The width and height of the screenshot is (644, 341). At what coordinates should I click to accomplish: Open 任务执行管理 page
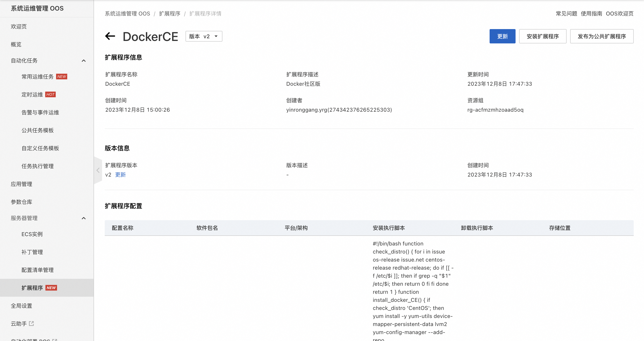point(38,166)
